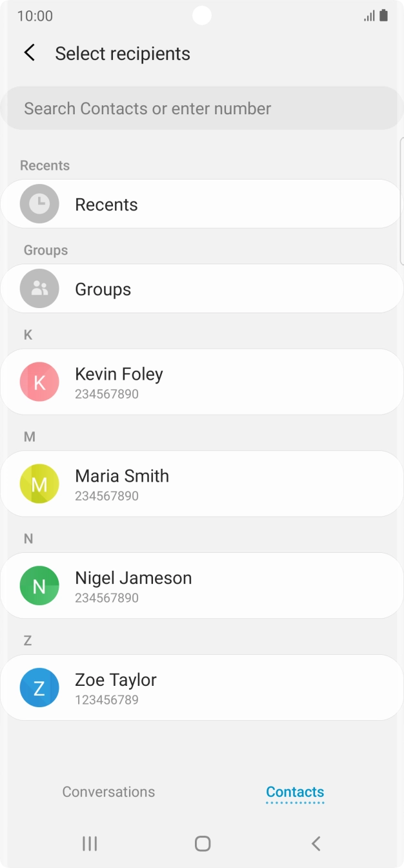Open the Recents clock icon

click(38, 204)
